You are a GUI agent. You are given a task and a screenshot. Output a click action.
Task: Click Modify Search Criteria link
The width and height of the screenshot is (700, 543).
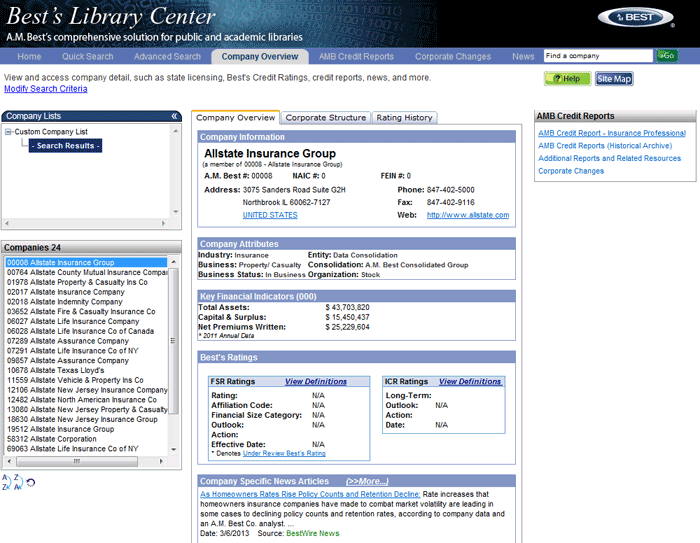tap(46, 88)
